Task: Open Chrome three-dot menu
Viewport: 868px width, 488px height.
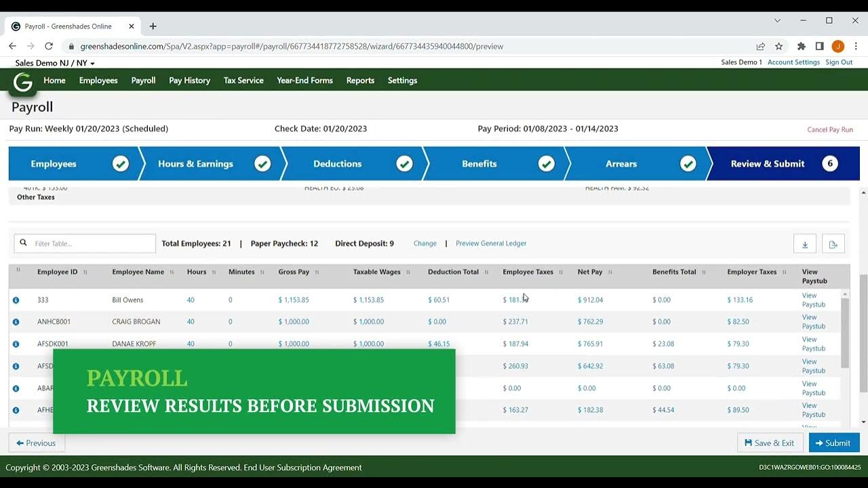Action: click(x=856, y=46)
